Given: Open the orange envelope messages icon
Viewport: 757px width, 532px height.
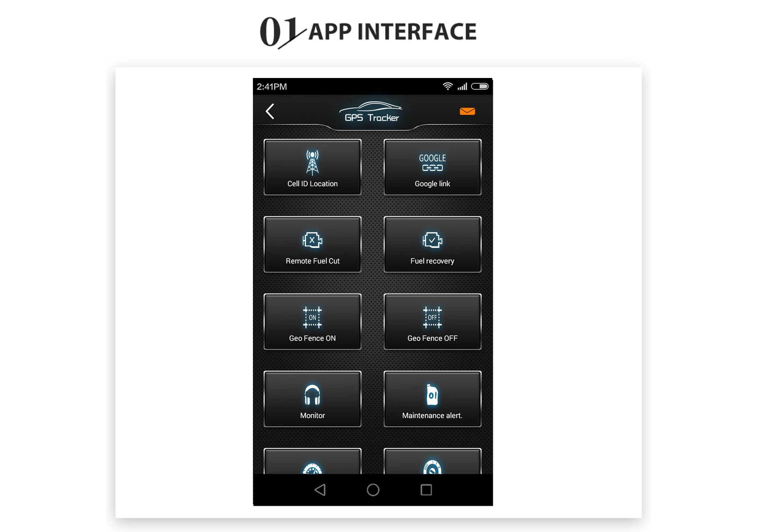Looking at the screenshot, I should click(467, 111).
